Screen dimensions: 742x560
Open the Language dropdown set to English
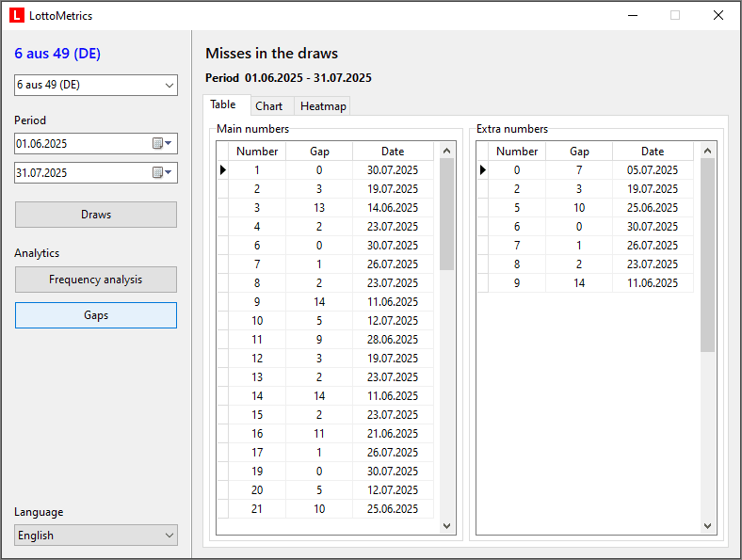click(96, 535)
